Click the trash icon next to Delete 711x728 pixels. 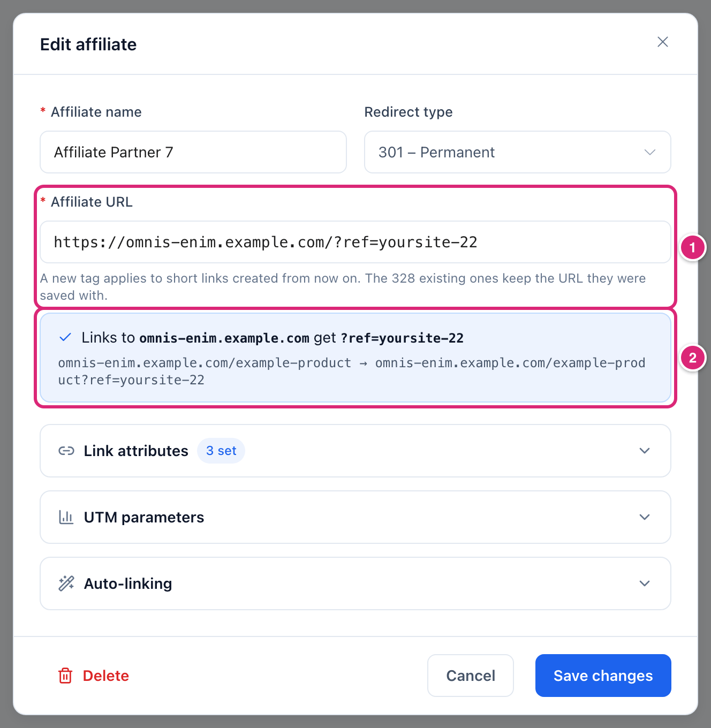pos(65,676)
